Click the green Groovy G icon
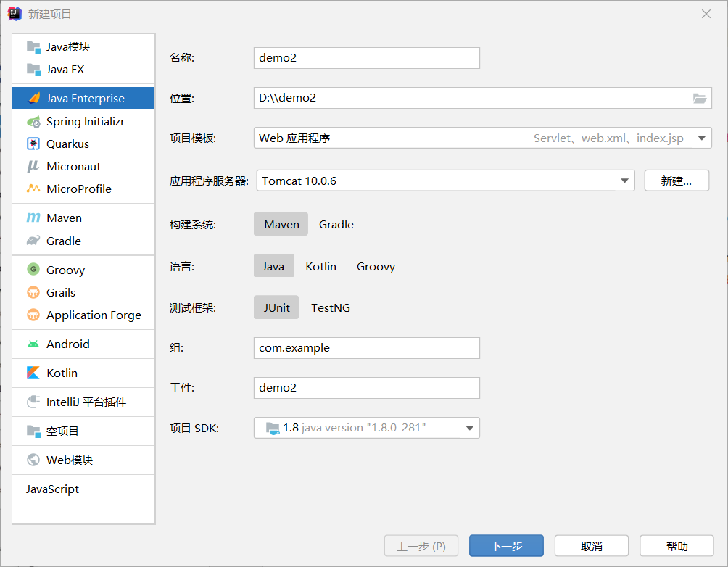The width and height of the screenshot is (728, 567). pyautogui.click(x=33, y=269)
